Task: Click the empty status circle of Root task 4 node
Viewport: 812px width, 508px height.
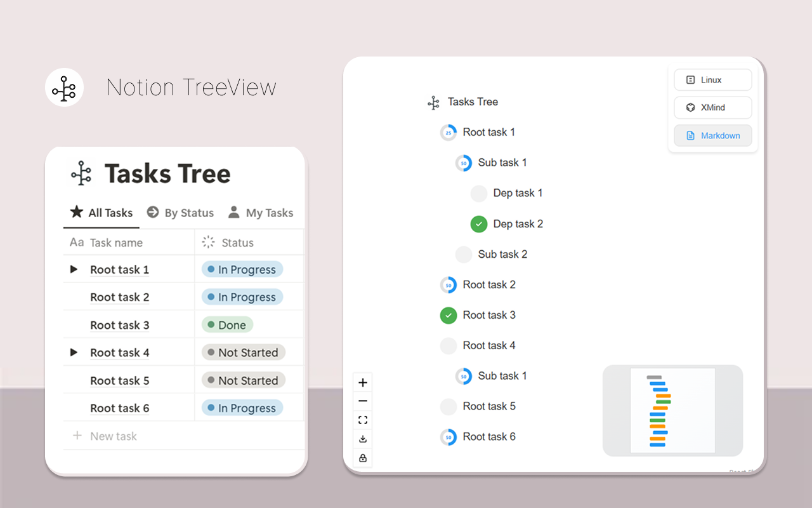Action: pyautogui.click(x=449, y=346)
